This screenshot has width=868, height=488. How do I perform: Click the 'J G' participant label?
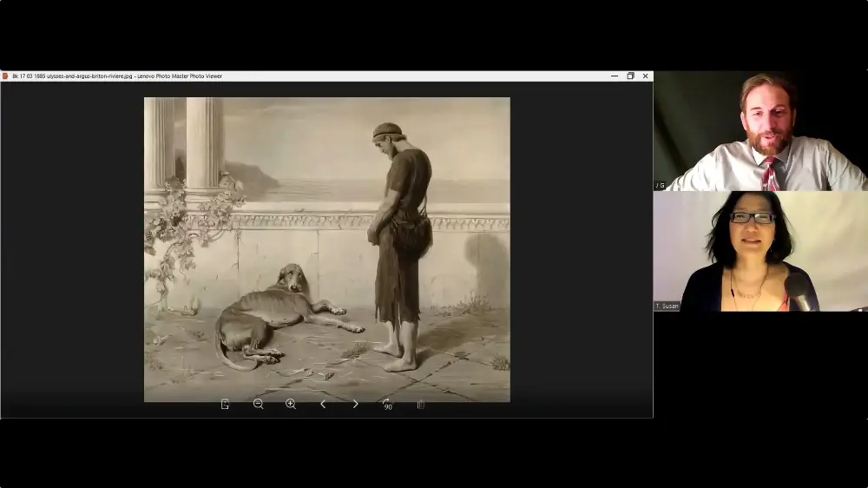pyautogui.click(x=660, y=186)
